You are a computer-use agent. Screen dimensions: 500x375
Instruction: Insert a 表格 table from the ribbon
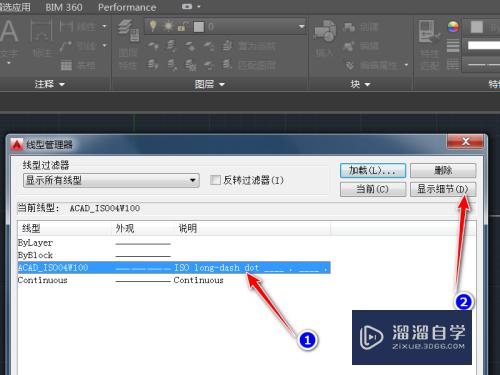coord(79,65)
